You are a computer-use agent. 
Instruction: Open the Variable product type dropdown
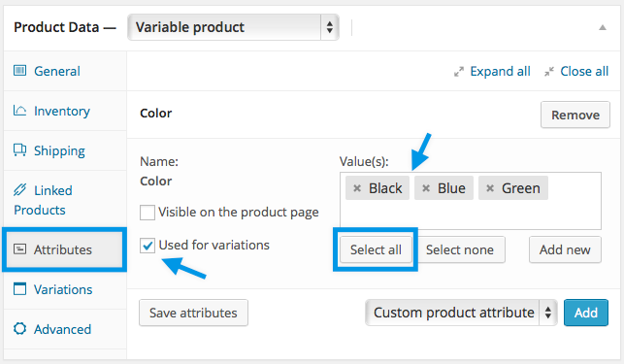[233, 27]
